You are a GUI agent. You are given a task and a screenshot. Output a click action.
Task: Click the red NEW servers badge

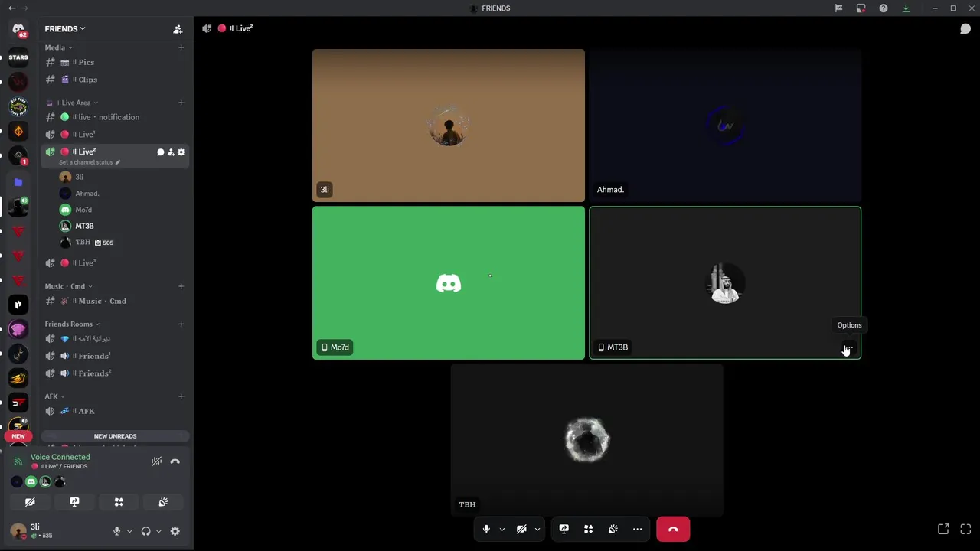point(18,436)
